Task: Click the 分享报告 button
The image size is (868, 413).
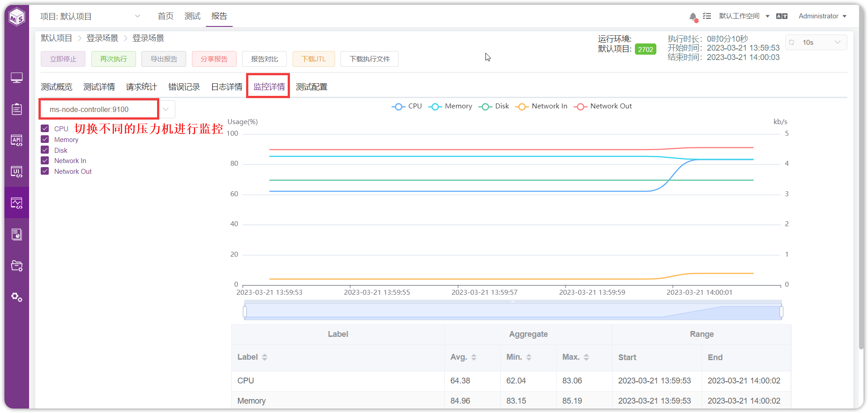Action: pyautogui.click(x=214, y=59)
